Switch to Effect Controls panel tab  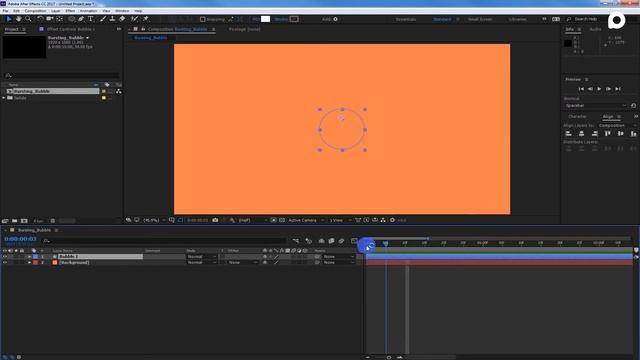tap(70, 29)
